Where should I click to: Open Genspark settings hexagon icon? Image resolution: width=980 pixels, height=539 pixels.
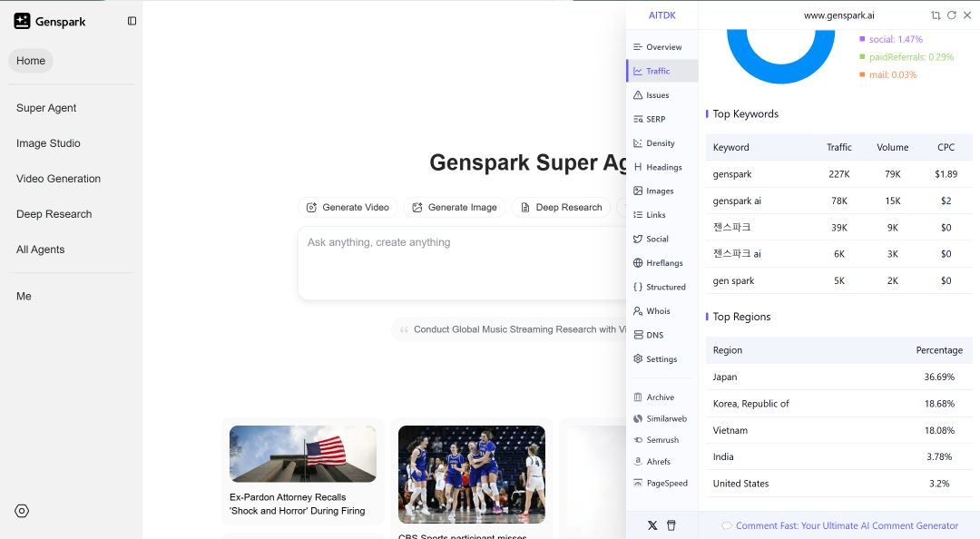pos(22,511)
